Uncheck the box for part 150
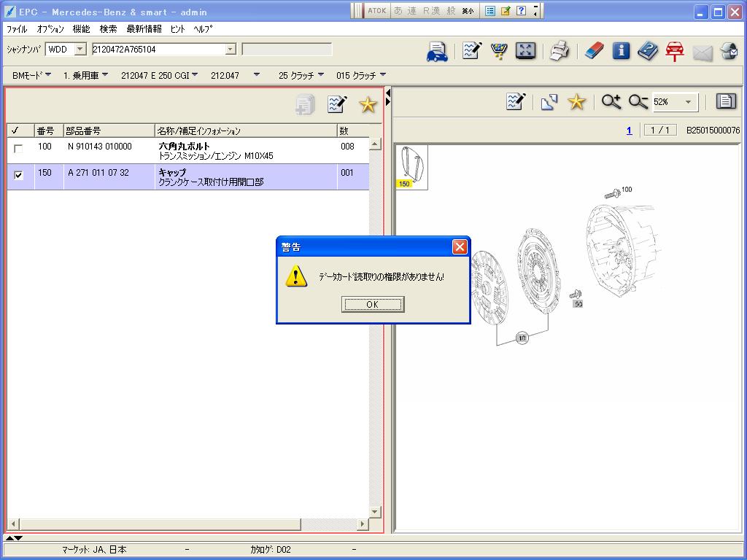 coord(18,175)
